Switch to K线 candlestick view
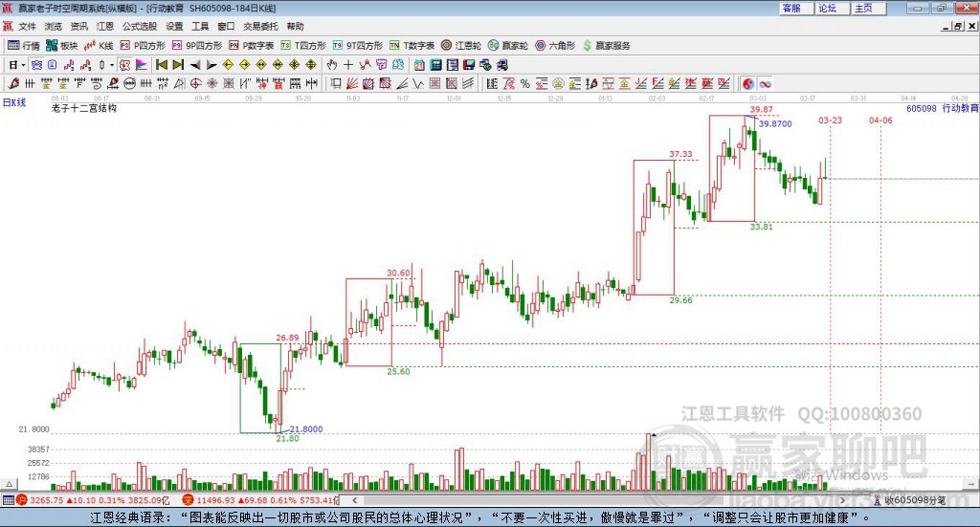The width and height of the screenshot is (980, 527). click(x=99, y=46)
